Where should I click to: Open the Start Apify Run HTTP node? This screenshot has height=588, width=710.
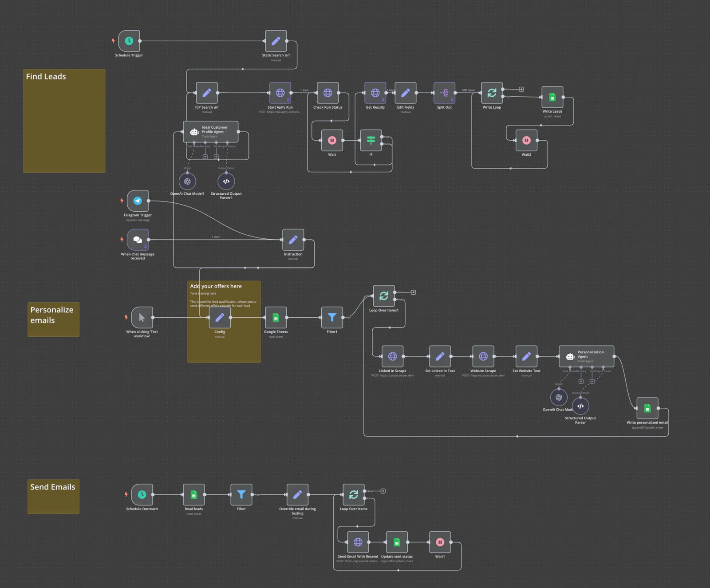280,93
